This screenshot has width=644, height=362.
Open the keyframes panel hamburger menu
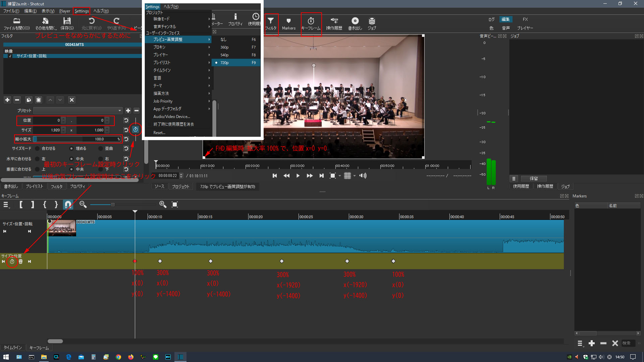tap(6, 204)
